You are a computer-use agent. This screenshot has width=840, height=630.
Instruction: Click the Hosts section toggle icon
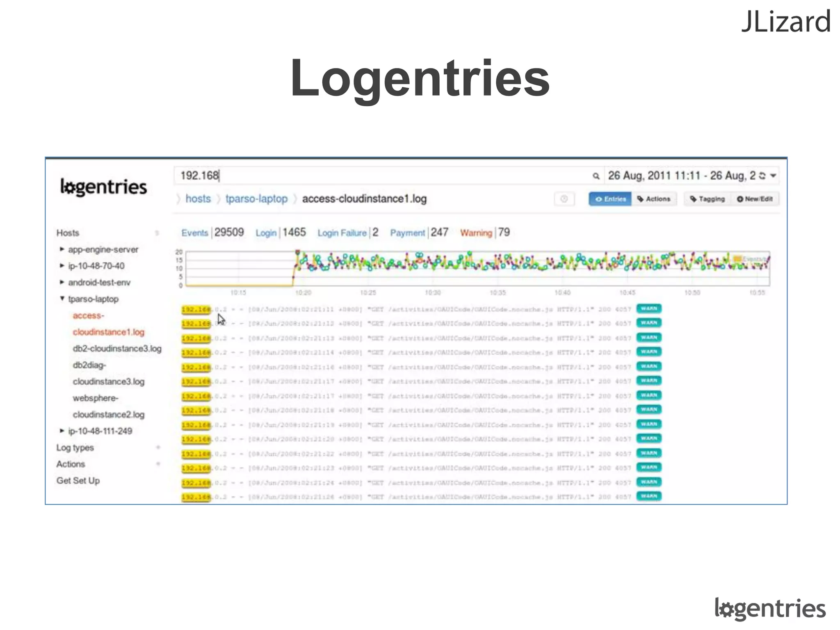pyautogui.click(x=157, y=233)
